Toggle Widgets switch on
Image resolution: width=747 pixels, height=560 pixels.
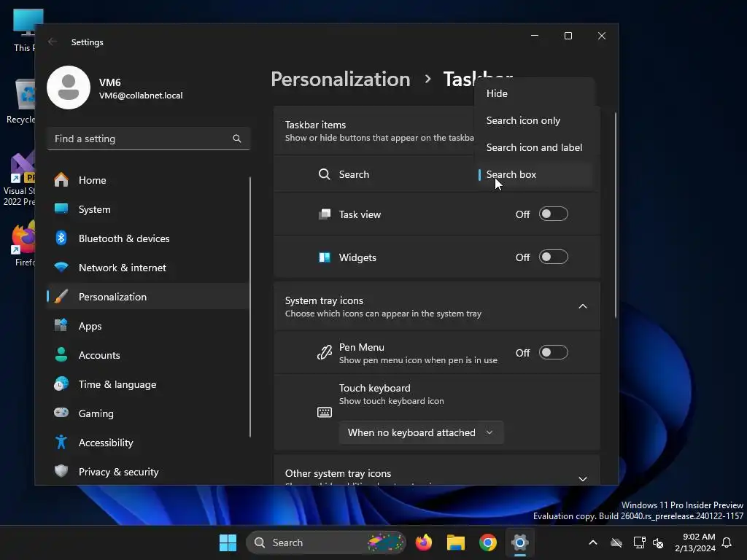tap(554, 257)
